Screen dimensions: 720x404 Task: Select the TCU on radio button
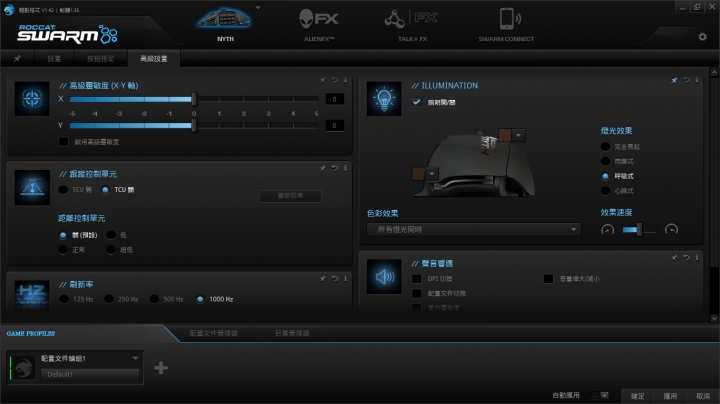[x=63, y=190]
